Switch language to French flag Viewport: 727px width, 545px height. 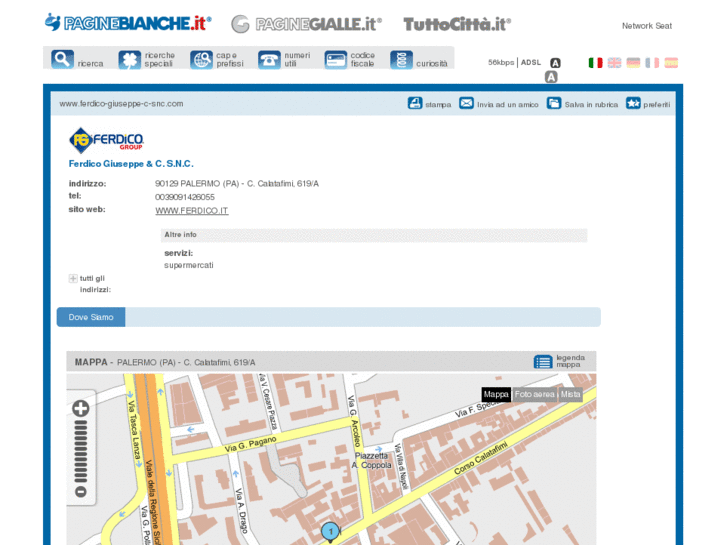pos(652,63)
